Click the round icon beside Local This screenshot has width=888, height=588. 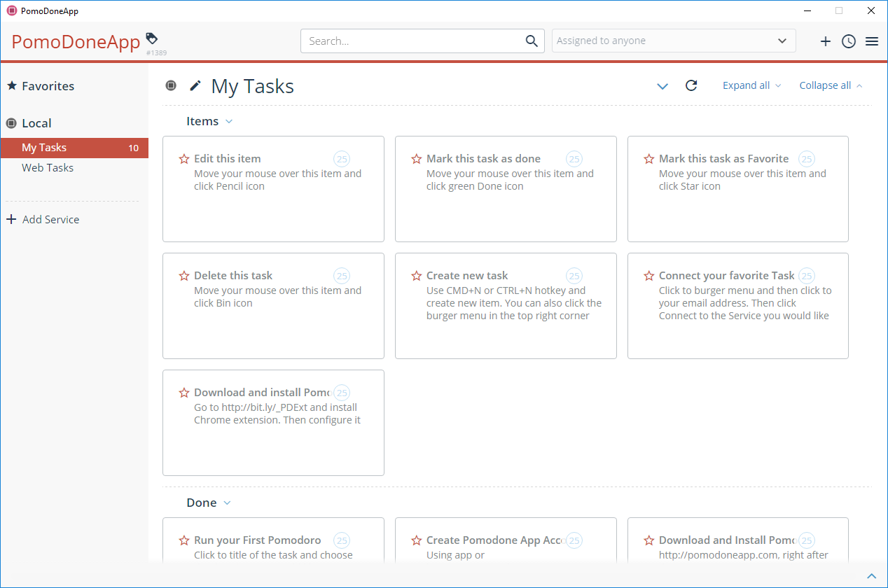pyautogui.click(x=11, y=123)
